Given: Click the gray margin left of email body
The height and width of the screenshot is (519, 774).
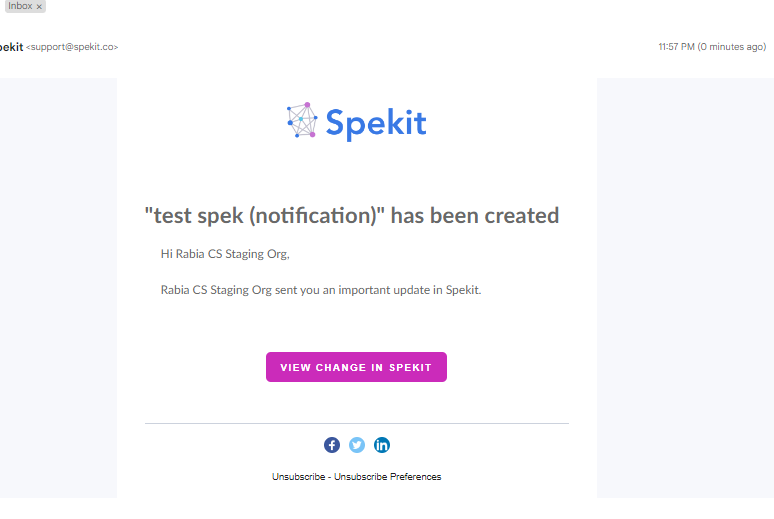Looking at the screenshot, I should [x=58, y=287].
